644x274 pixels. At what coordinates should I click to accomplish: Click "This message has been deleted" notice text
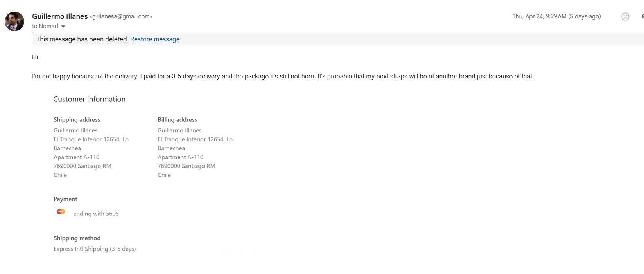coord(82,39)
